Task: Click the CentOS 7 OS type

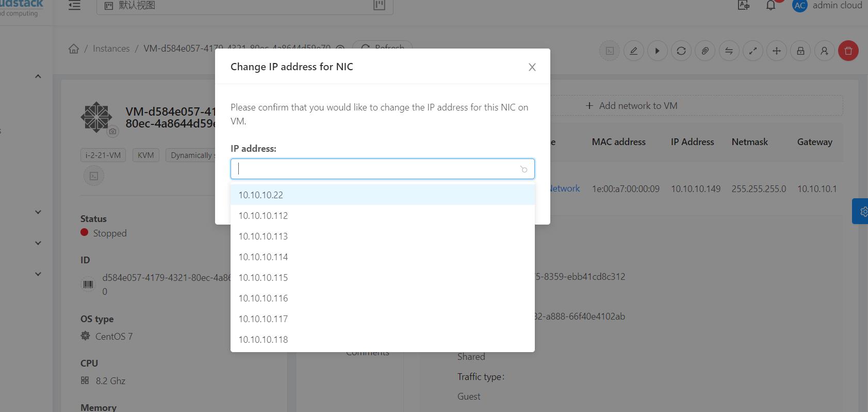Action: (x=114, y=337)
